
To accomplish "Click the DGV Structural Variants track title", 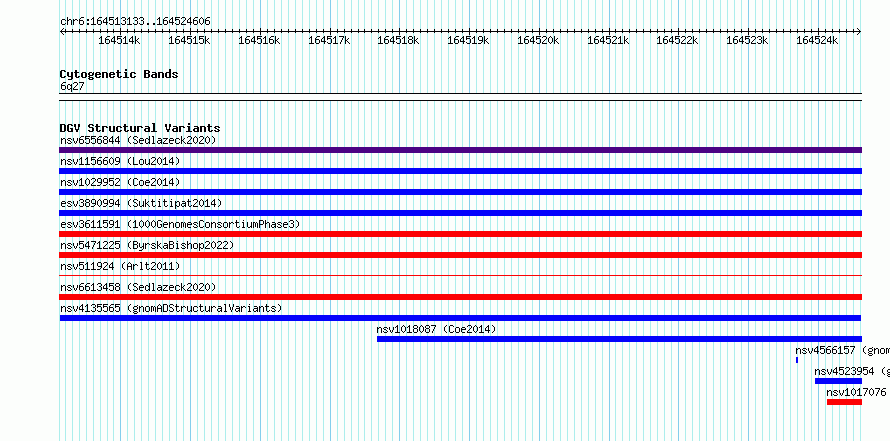I will tap(140, 128).
